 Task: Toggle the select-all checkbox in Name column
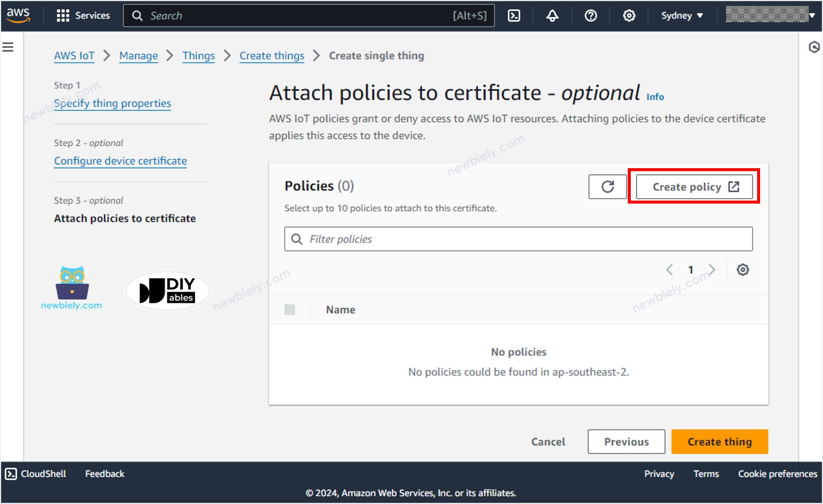pyautogui.click(x=290, y=309)
